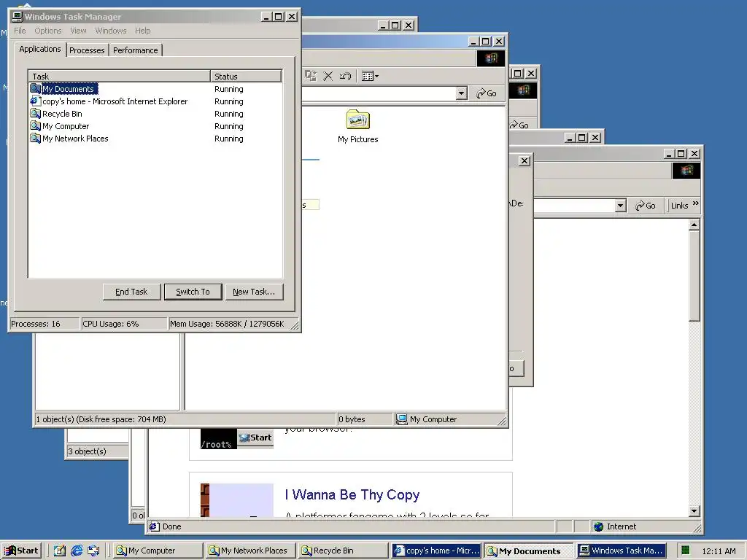Activate My Network Places taskbar button
The width and height of the screenshot is (747, 560).
(251, 551)
